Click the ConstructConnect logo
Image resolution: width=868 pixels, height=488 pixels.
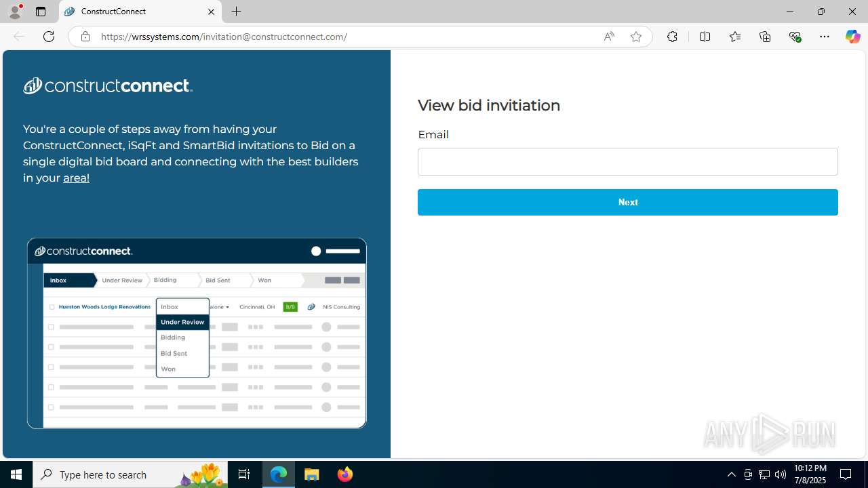coord(108,85)
